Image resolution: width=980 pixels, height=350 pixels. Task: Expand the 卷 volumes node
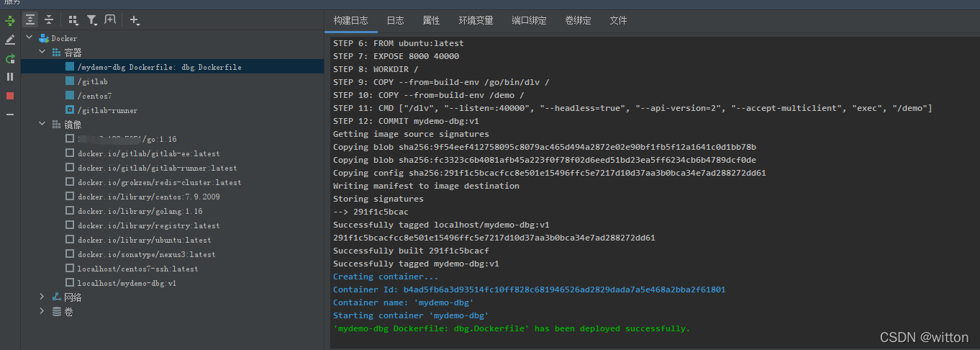point(42,312)
